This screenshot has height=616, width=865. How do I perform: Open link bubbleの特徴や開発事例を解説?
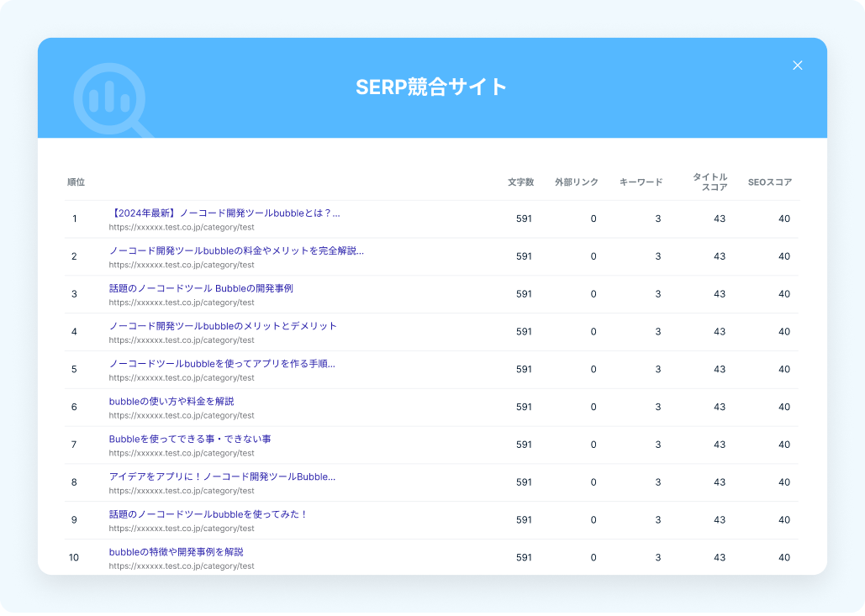point(176,552)
